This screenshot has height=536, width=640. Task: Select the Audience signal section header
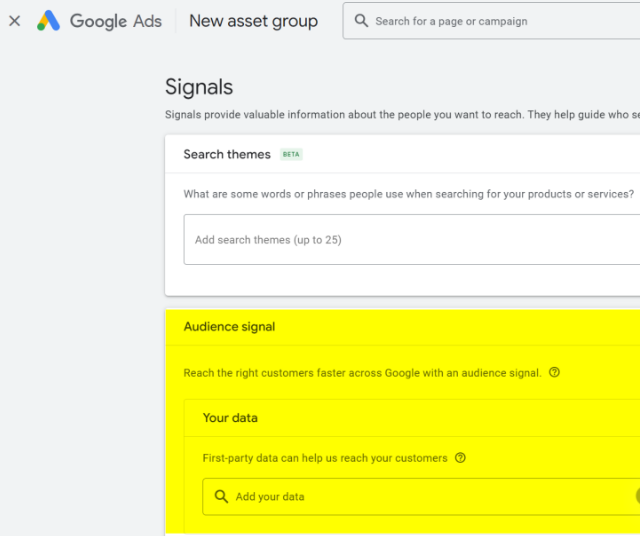pos(229,327)
